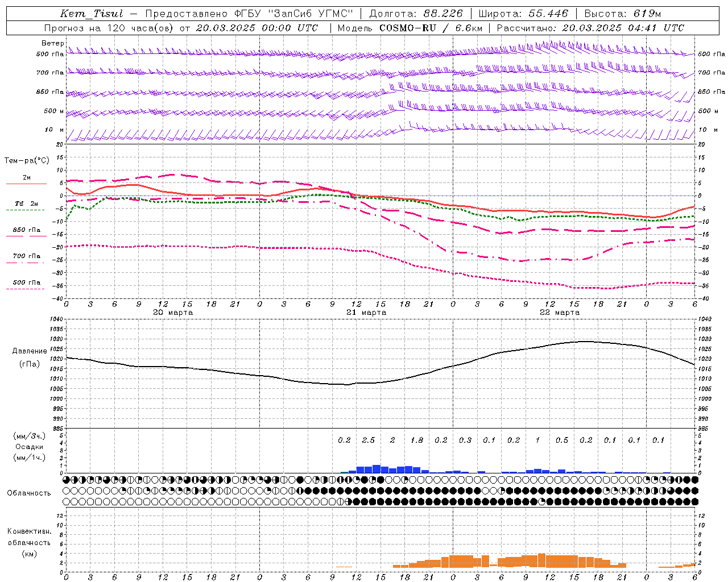This screenshot has height=582, width=728.
Task: Click the Давление panel label
Action: coord(29,351)
